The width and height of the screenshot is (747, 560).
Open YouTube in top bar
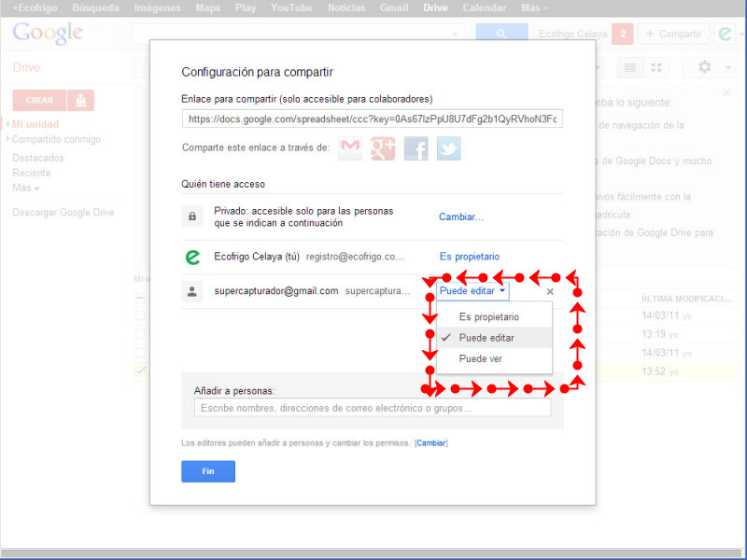pos(291,7)
